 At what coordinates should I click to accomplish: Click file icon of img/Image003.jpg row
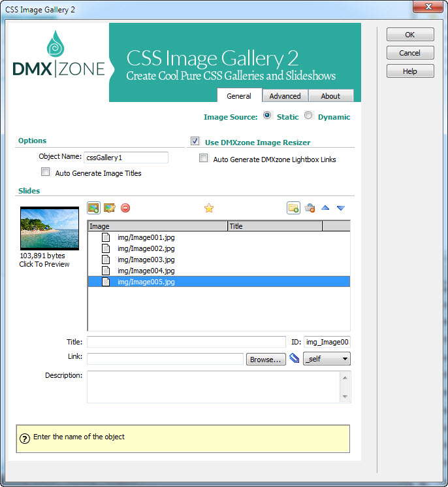click(x=106, y=260)
